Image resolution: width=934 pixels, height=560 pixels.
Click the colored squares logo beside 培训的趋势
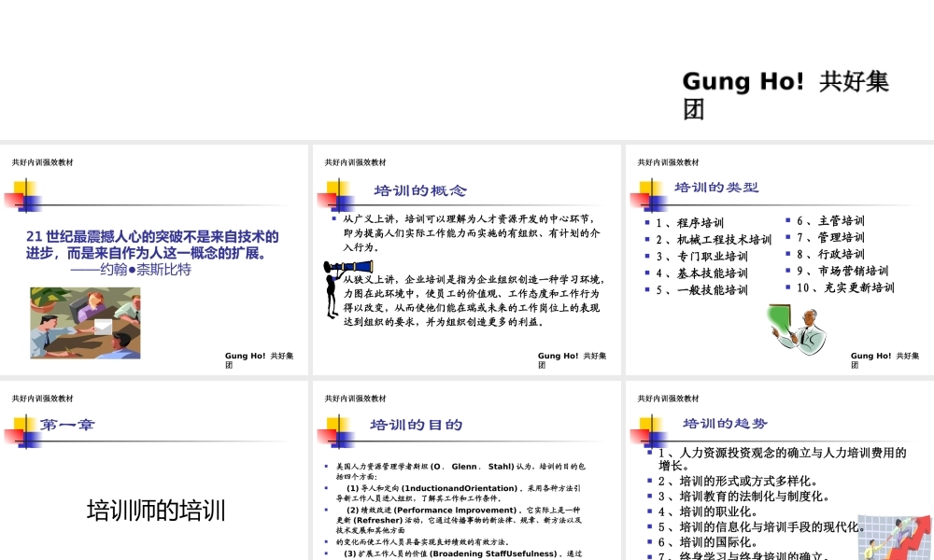tap(649, 430)
